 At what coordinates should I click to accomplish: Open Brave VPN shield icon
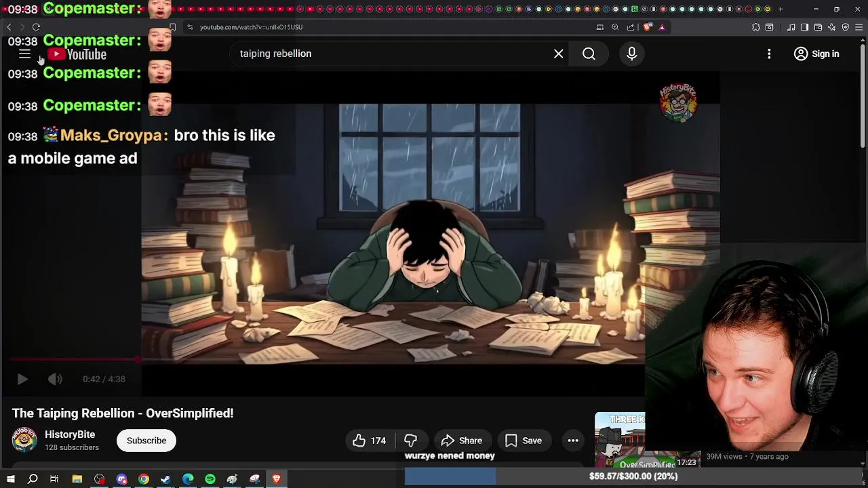coord(846,27)
